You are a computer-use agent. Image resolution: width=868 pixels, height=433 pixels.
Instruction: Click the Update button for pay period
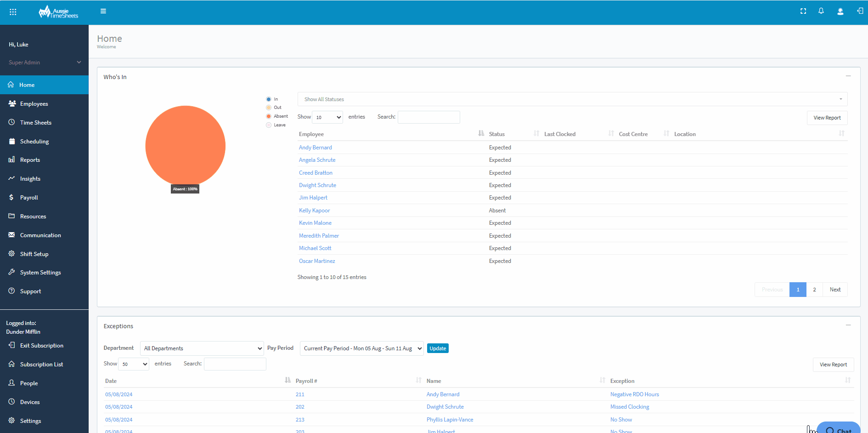pyautogui.click(x=438, y=348)
